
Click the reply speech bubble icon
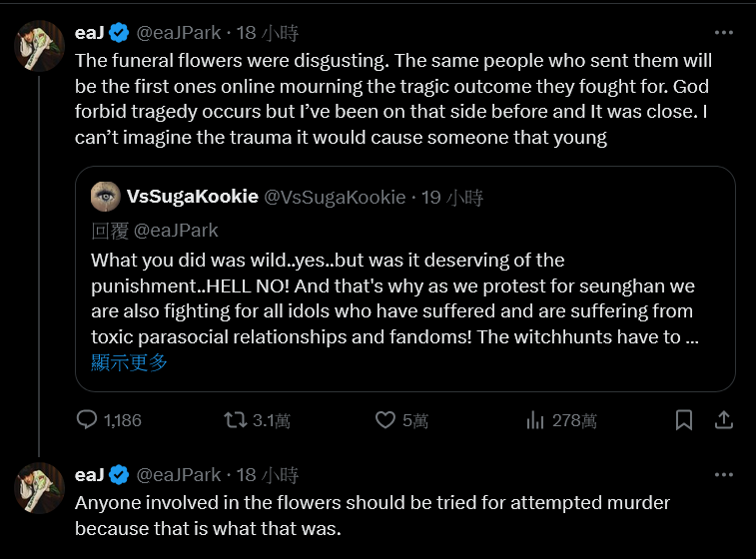coord(87,419)
